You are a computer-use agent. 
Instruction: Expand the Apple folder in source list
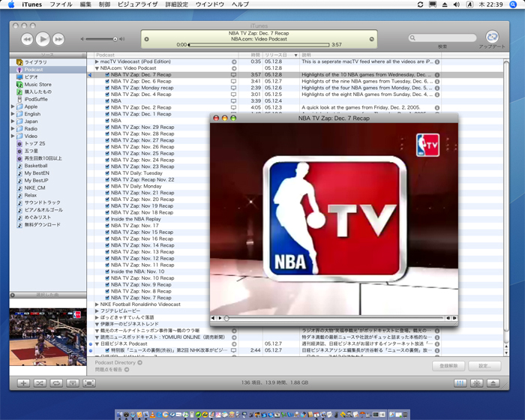(13, 106)
